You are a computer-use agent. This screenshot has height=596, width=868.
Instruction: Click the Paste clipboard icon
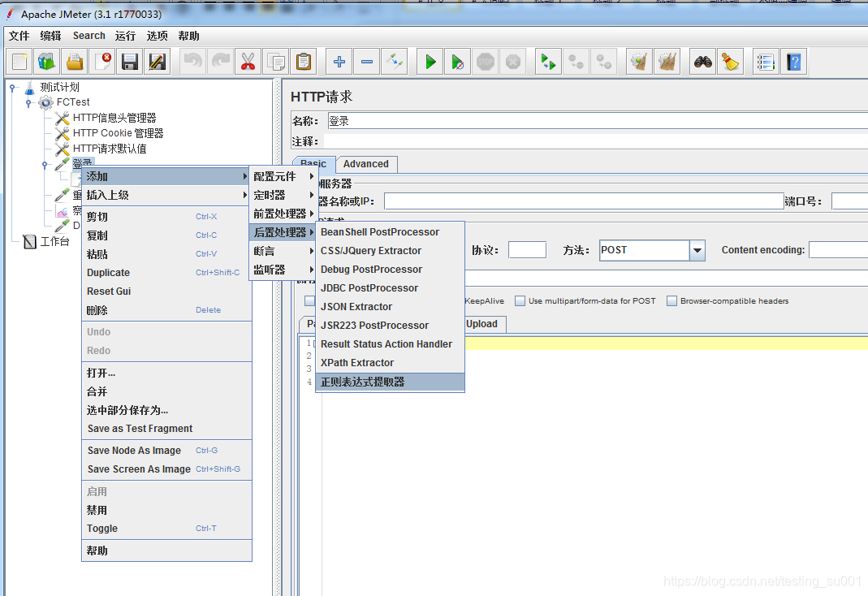pos(304,62)
